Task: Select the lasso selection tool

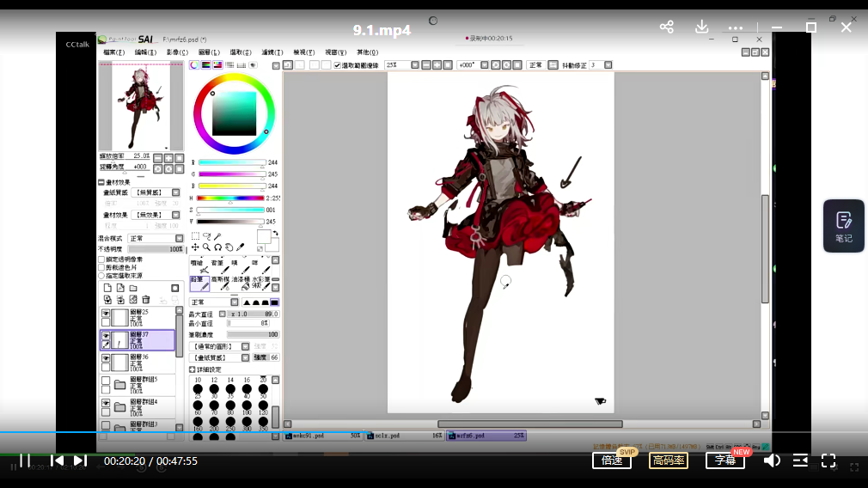Action: [206, 236]
